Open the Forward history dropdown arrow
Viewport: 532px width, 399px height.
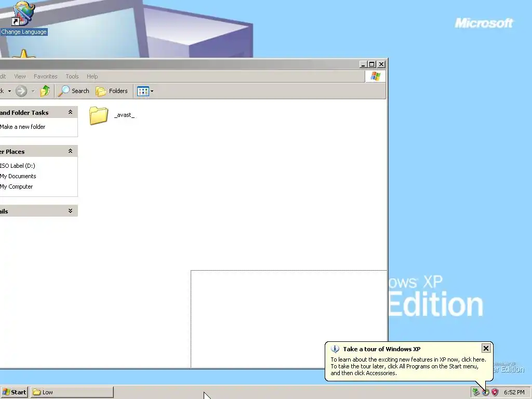point(33,91)
